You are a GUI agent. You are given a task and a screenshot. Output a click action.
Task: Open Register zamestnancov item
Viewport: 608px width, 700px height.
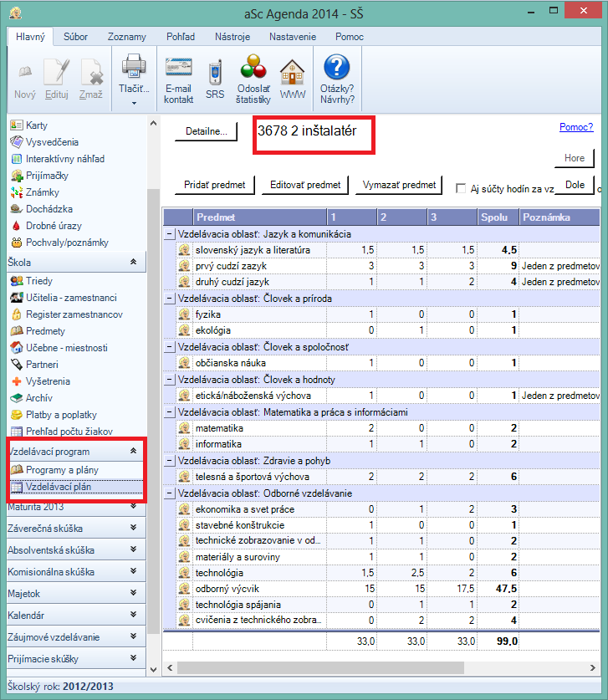(67, 314)
